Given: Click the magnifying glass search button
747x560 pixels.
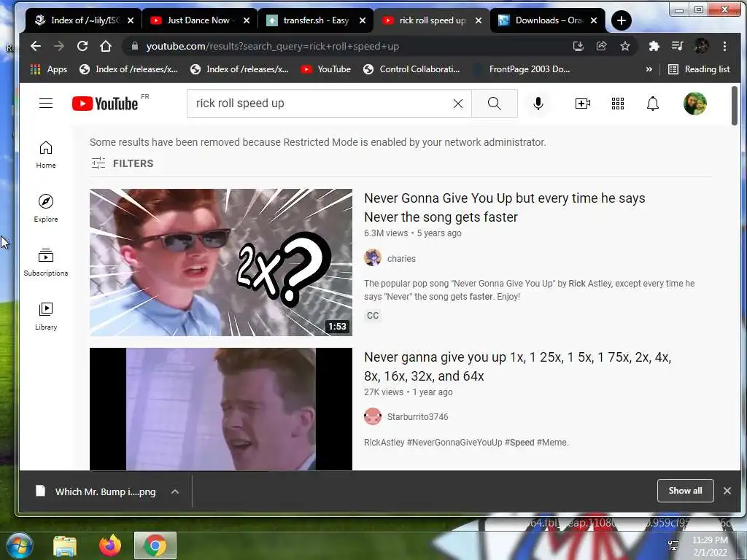Looking at the screenshot, I should (x=494, y=104).
